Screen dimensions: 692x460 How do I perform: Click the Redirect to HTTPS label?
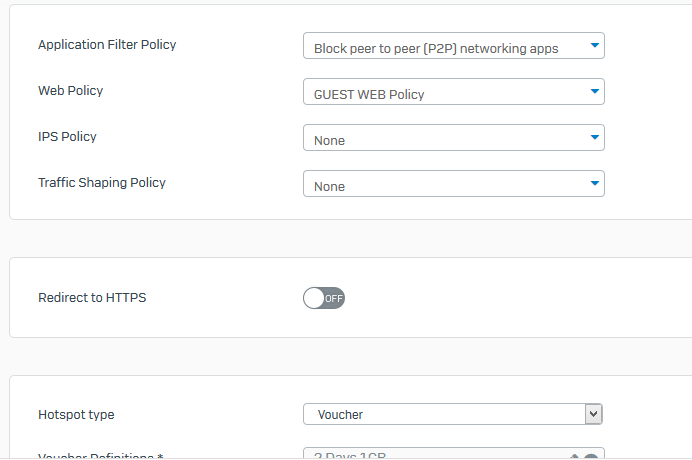tap(92, 298)
